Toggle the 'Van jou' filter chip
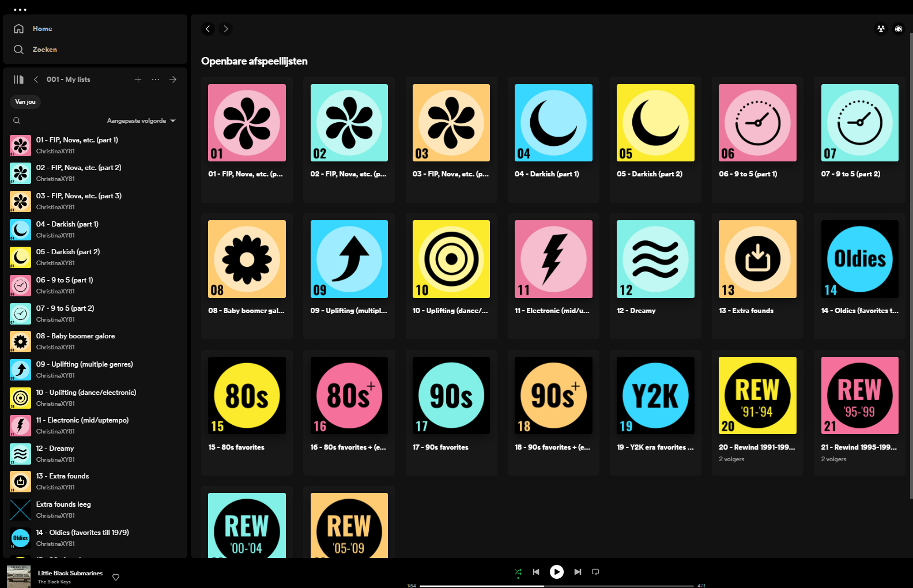 pyautogui.click(x=25, y=102)
